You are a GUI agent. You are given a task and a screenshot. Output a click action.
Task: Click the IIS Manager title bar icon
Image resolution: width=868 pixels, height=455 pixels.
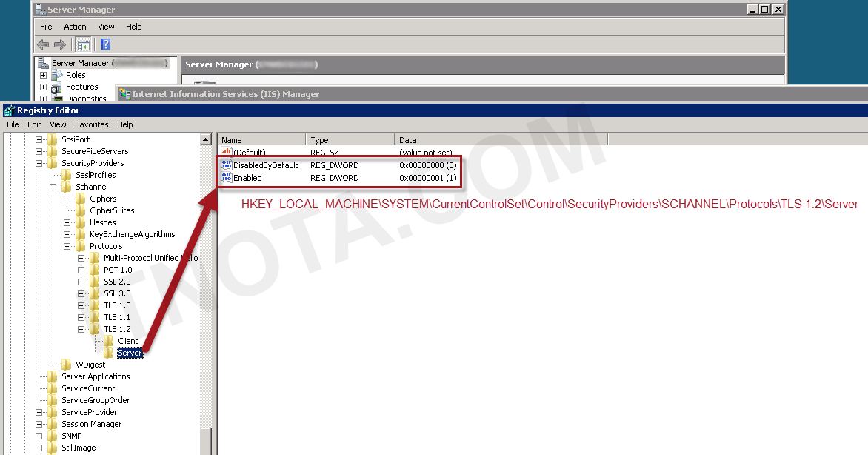[x=126, y=93]
